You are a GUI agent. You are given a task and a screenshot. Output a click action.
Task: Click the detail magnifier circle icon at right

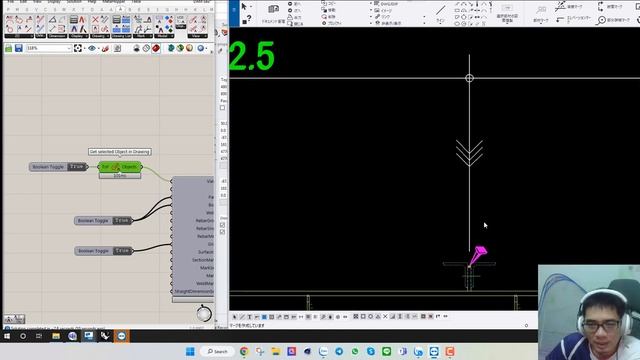click(602, 20)
